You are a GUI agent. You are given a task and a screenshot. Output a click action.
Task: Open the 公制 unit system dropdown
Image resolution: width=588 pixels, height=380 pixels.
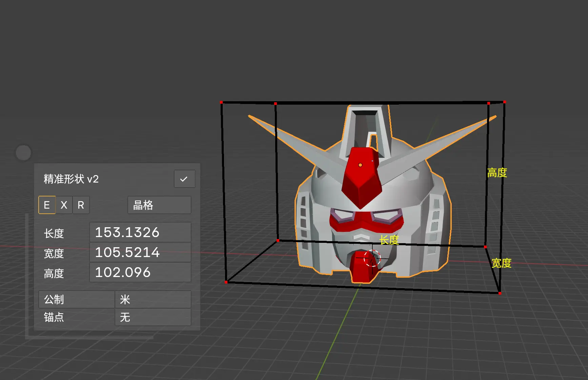(77, 299)
